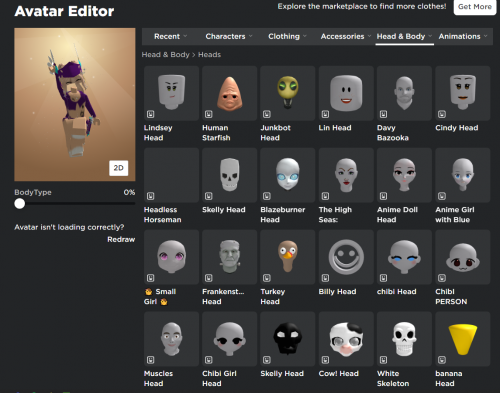
Task: Click the badge icon on Billy Head
Action: point(325,278)
